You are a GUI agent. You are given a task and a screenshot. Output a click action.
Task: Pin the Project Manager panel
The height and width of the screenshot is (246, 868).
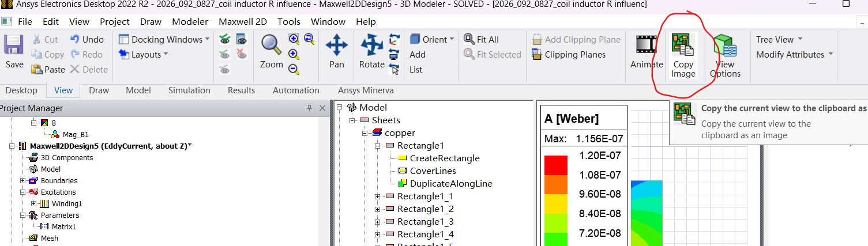(309, 108)
